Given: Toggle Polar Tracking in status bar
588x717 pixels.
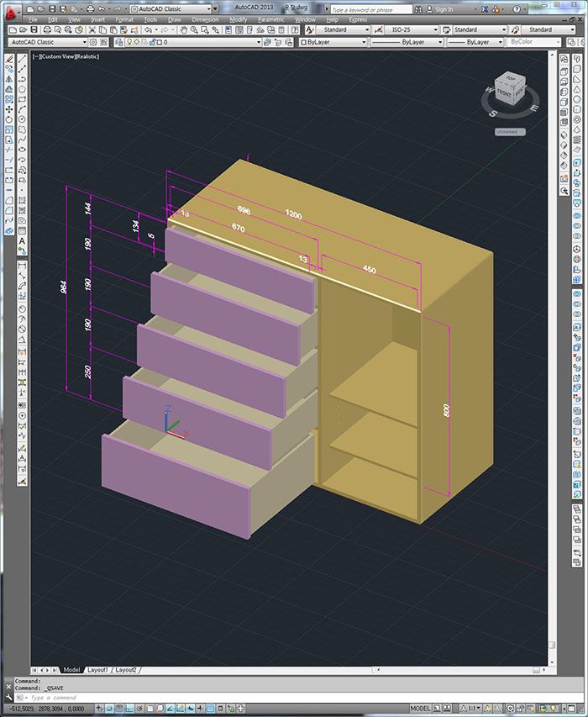Looking at the screenshot, I should (x=139, y=709).
